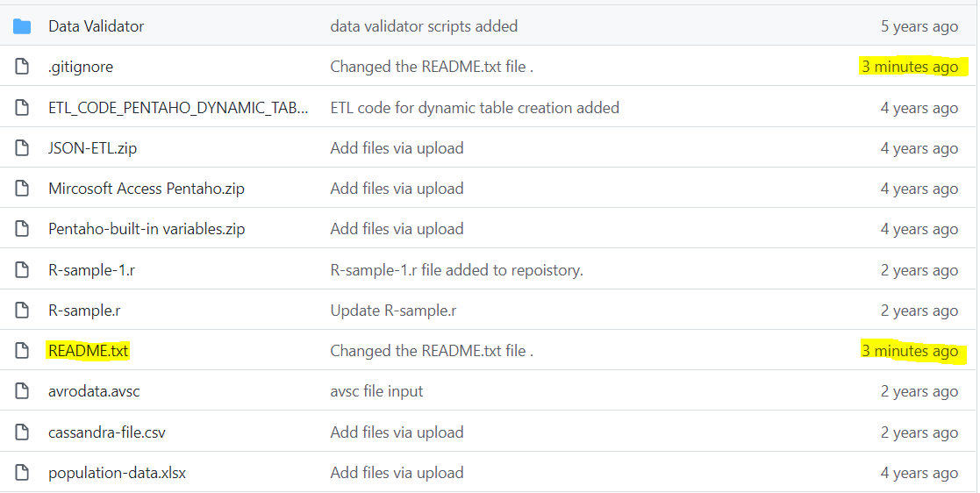Open Mircosoft Access Pentaho.zip file
The image size is (980, 493).
coord(146,189)
